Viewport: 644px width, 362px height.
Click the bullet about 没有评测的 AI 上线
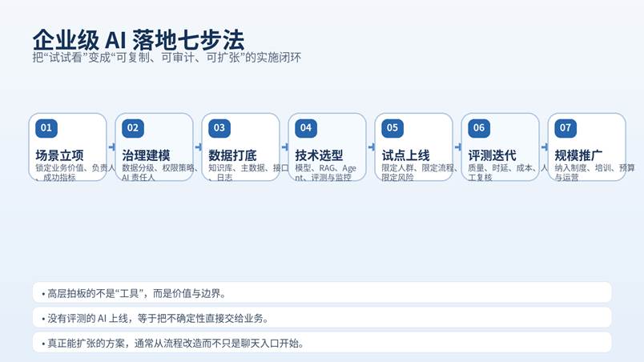coord(159,318)
